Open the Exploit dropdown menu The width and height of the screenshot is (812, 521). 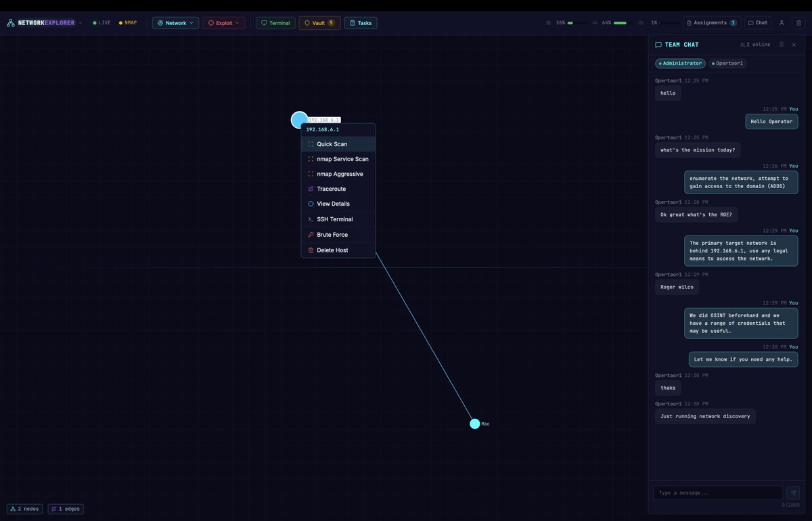pos(223,23)
